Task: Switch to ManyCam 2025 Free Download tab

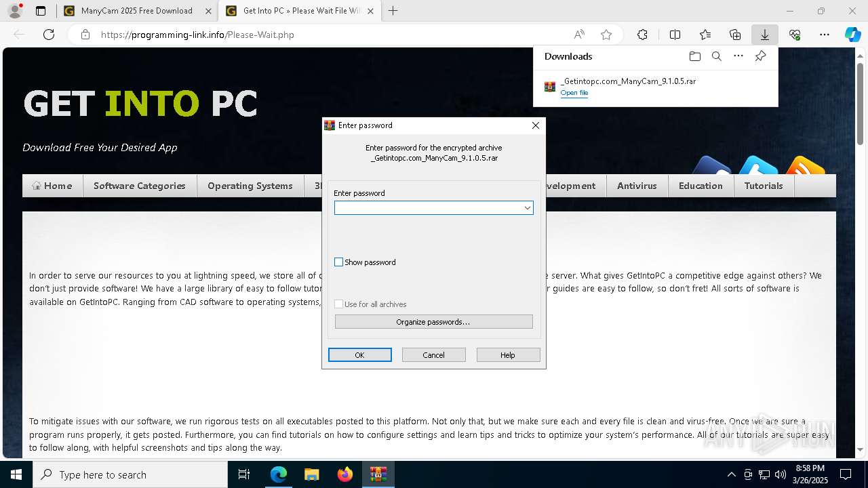Action: pos(138,11)
